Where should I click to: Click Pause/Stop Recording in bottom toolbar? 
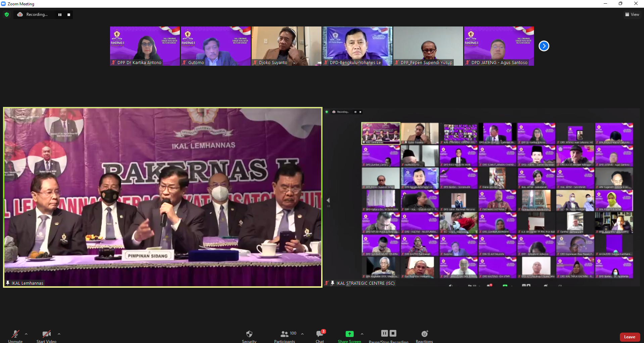(x=389, y=336)
